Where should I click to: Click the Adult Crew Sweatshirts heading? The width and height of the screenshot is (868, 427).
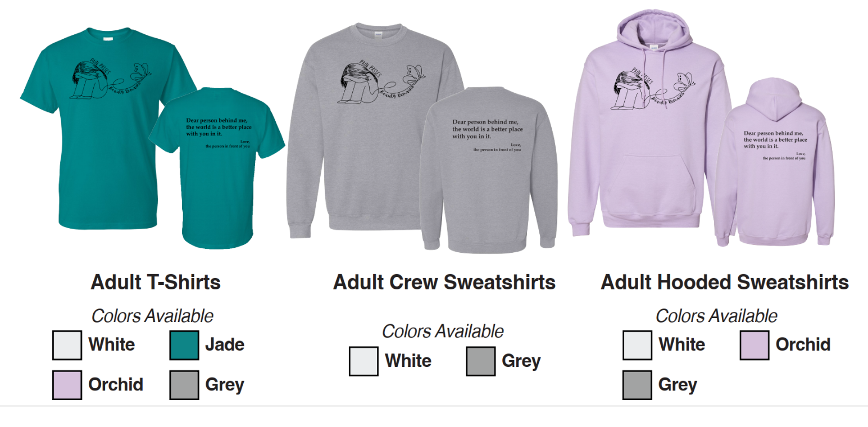tap(444, 282)
